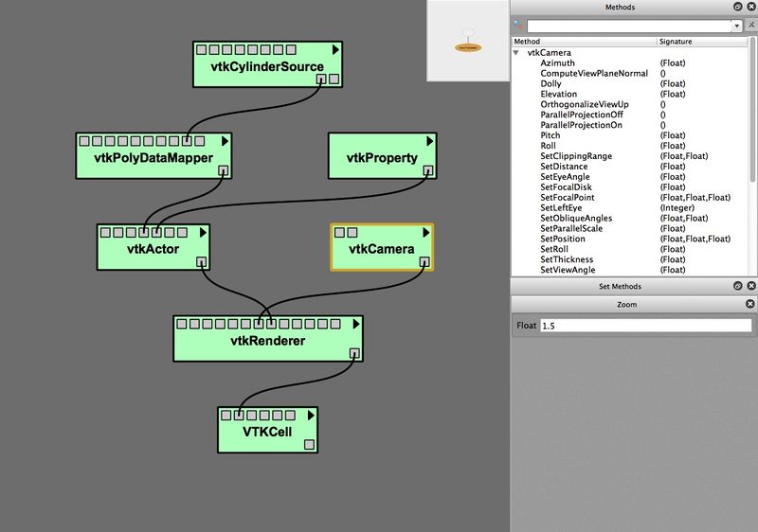Select the SetFocalPoint method
The image size is (758, 532).
point(568,198)
